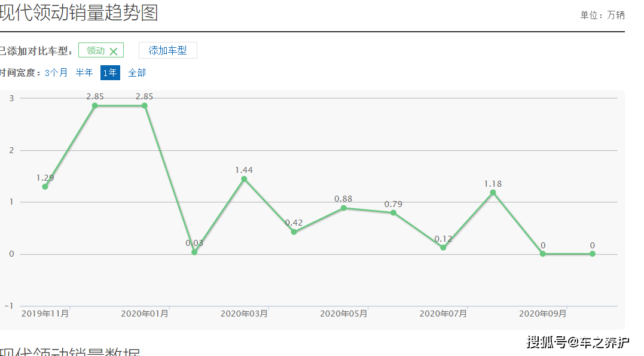Select the 2.85 point for December 2019
Viewport: 644px width, 356px height.
coord(94,106)
